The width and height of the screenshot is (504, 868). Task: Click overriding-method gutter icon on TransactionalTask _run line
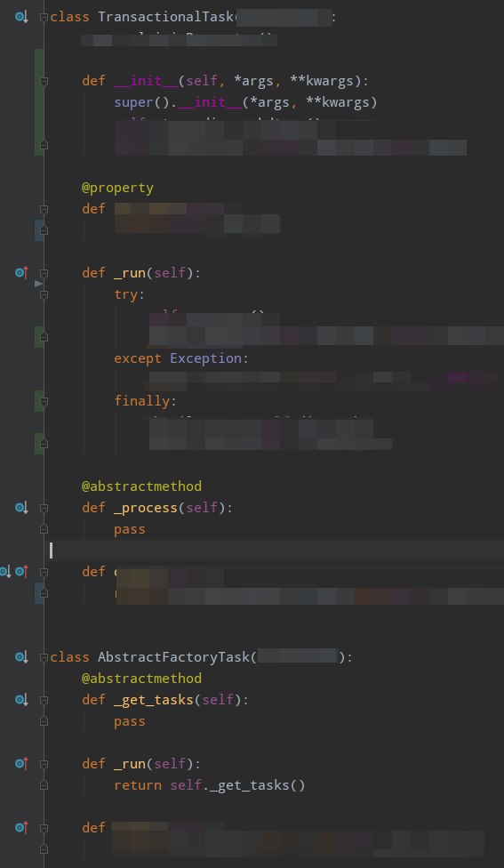21,273
